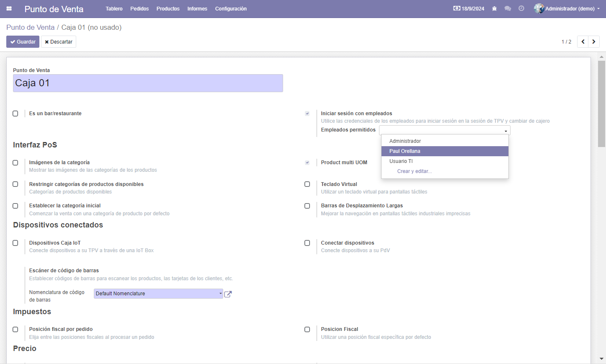The height and width of the screenshot is (364, 606).
Task: Click 'Punto de Venta' app title
Action: tap(54, 9)
